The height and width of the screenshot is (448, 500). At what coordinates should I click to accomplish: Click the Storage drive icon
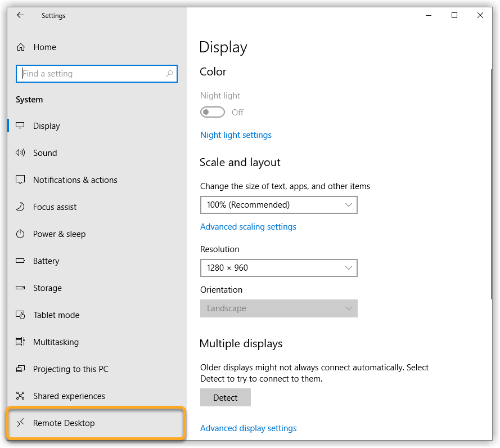(21, 288)
